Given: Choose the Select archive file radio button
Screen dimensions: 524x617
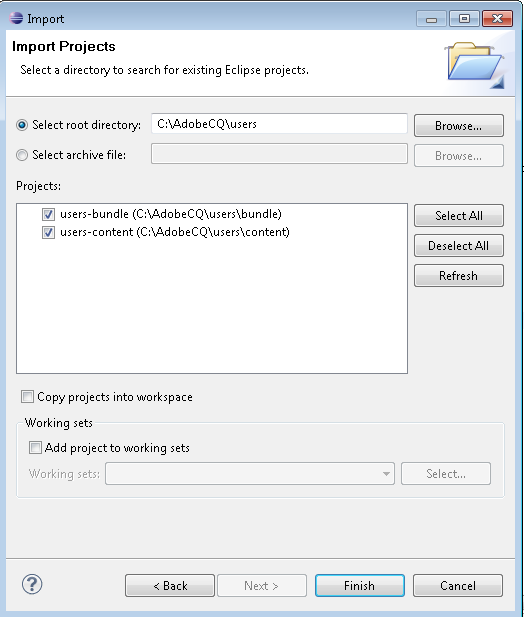Looking at the screenshot, I should pos(22,155).
